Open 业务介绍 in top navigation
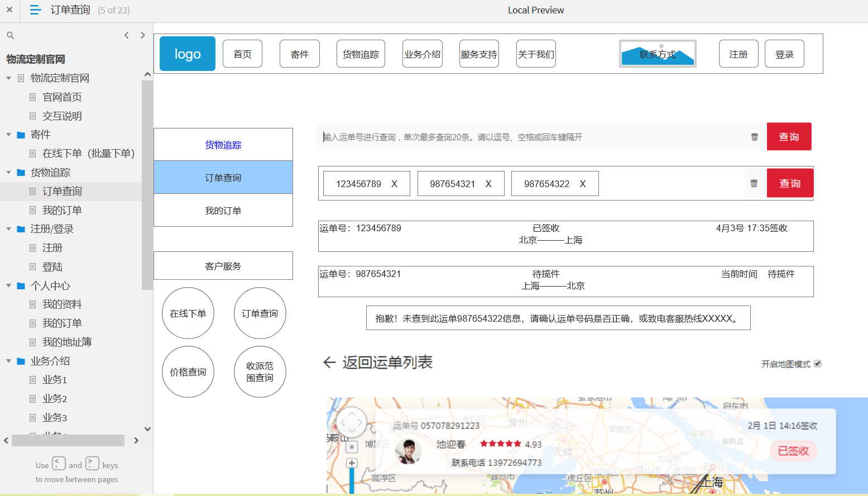The height and width of the screenshot is (496, 868). coord(423,54)
